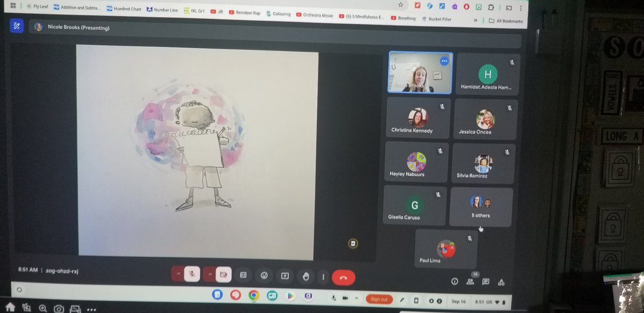This screenshot has width=644, height=313.
Task: Open the Colouring bookmark
Action: [278, 14]
